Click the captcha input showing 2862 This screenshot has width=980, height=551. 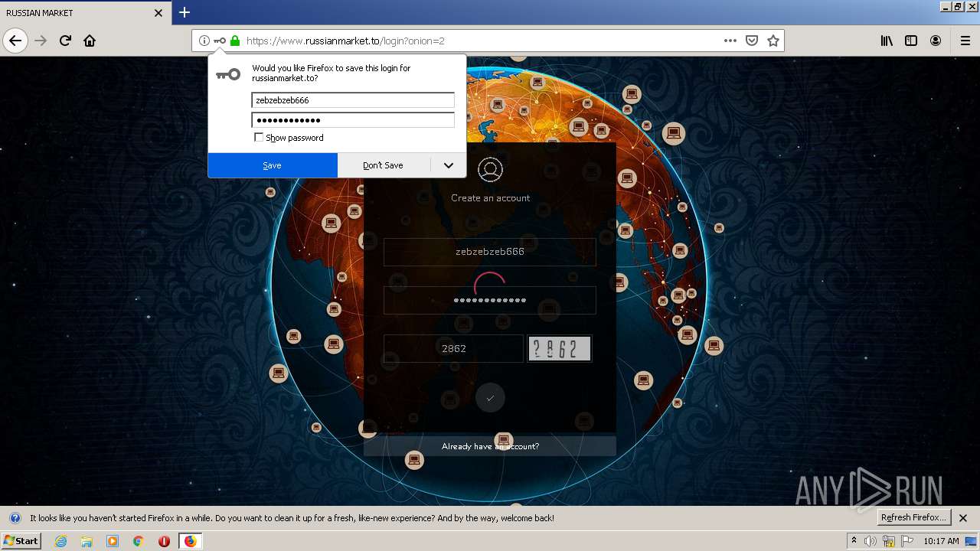453,348
